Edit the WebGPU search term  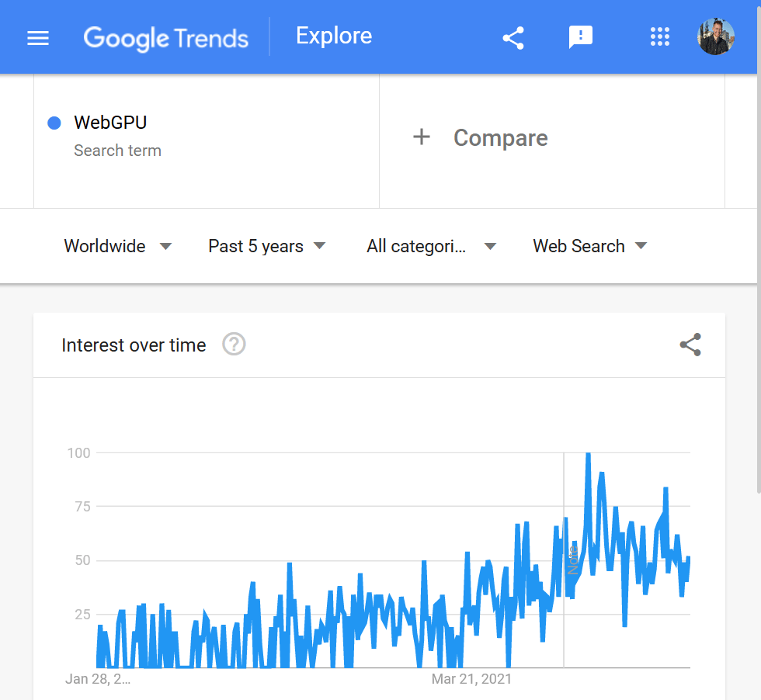coord(110,123)
